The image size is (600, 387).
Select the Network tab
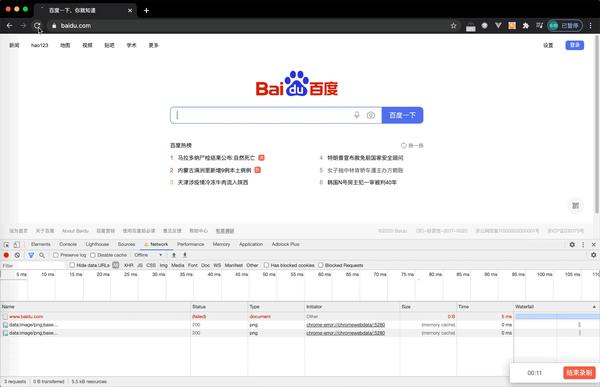point(156,244)
